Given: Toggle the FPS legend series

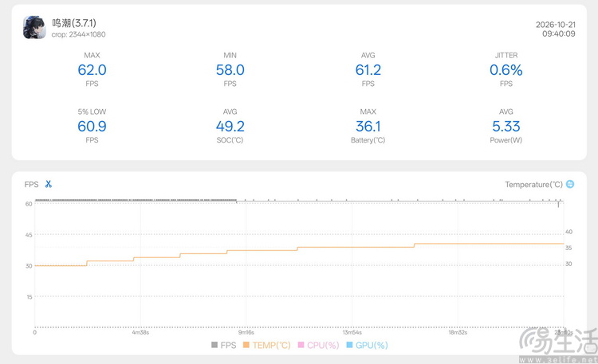Looking at the screenshot, I should pos(224,345).
